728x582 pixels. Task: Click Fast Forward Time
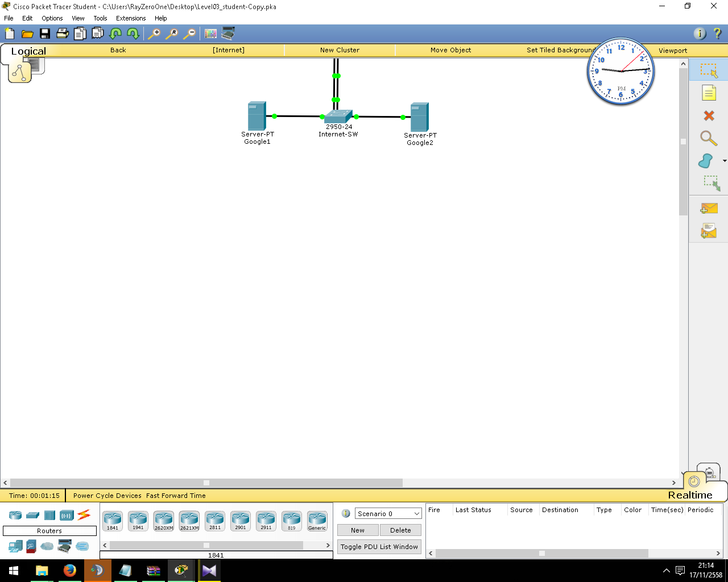coord(176,496)
